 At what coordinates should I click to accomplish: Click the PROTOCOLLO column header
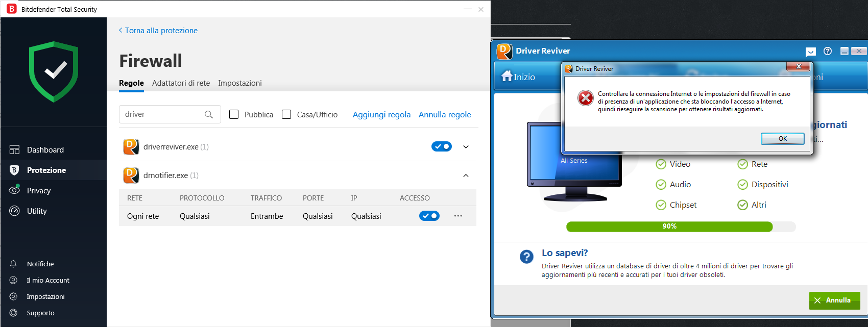tap(202, 198)
